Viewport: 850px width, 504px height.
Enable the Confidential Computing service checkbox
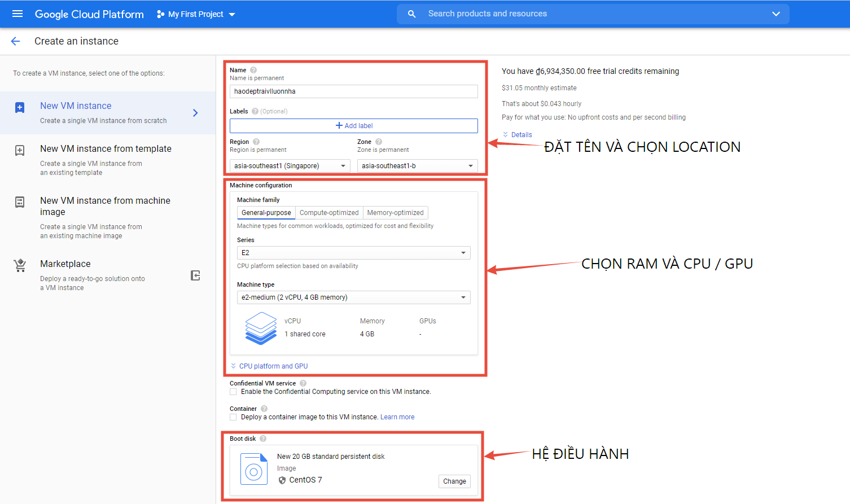[x=233, y=392]
